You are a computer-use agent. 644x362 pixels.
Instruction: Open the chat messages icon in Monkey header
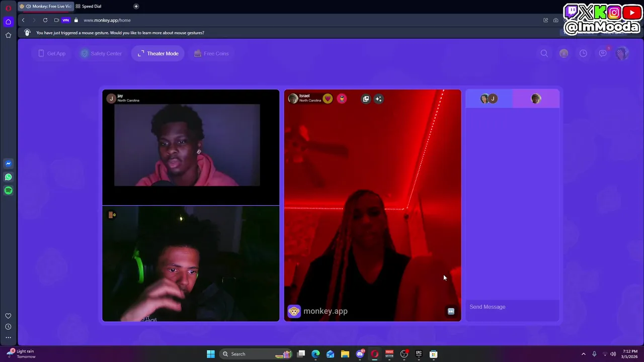pyautogui.click(x=603, y=53)
